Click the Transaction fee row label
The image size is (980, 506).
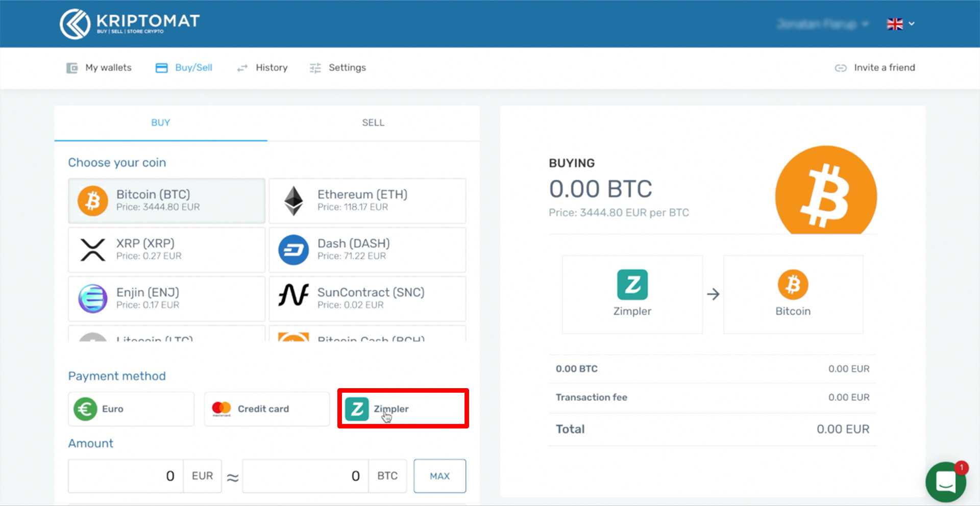[x=592, y=397]
